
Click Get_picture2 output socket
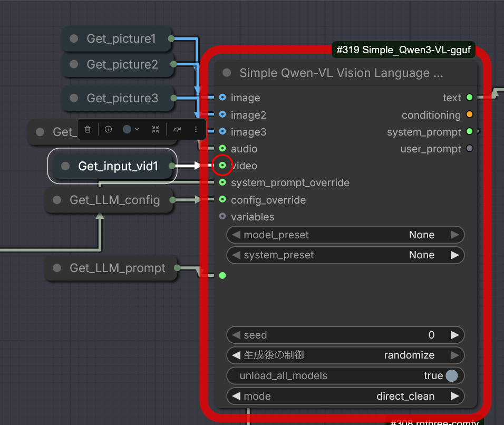pyautogui.click(x=173, y=64)
